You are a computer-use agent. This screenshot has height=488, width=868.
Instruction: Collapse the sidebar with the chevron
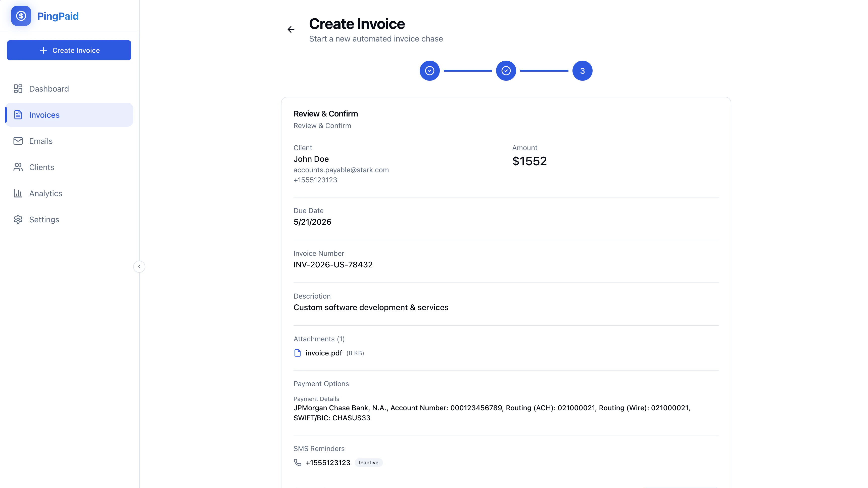coord(139,267)
